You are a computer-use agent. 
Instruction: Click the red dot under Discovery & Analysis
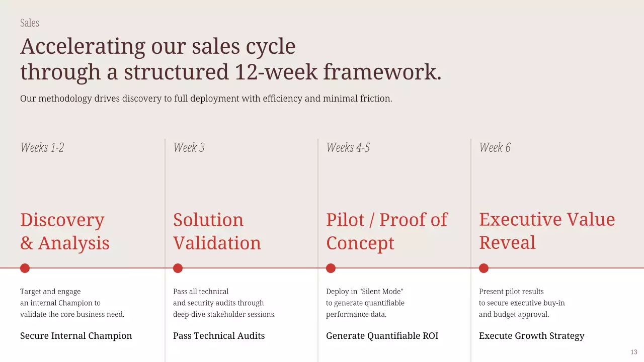(x=25, y=268)
